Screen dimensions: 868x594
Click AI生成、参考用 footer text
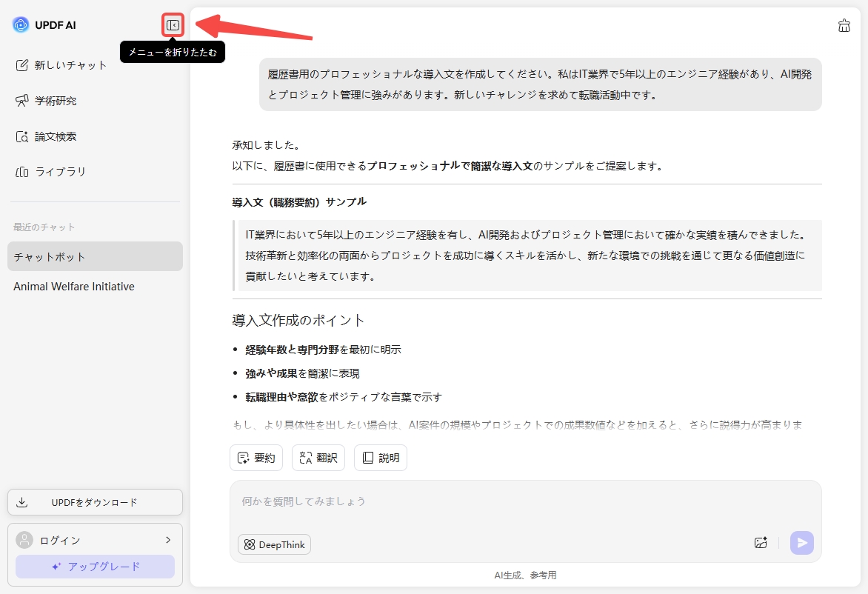(x=525, y=575)
